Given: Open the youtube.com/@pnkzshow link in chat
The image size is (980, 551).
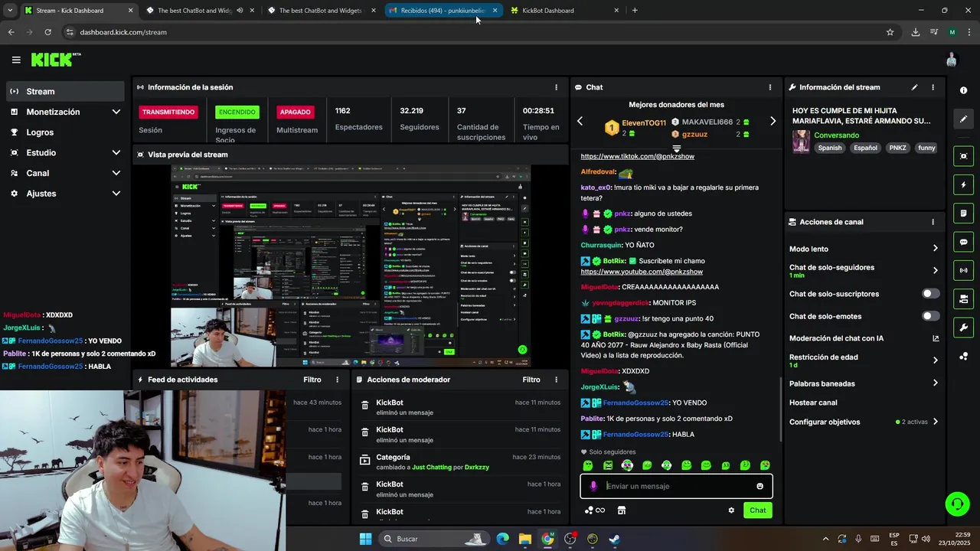Looking at the screenshot, I should [x=642, y=272].
